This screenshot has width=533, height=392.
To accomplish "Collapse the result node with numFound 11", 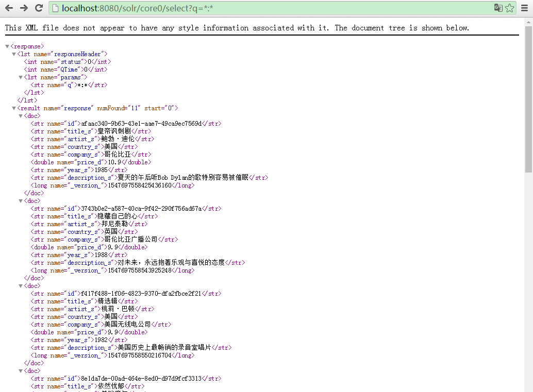I will [x=14, y=108].
